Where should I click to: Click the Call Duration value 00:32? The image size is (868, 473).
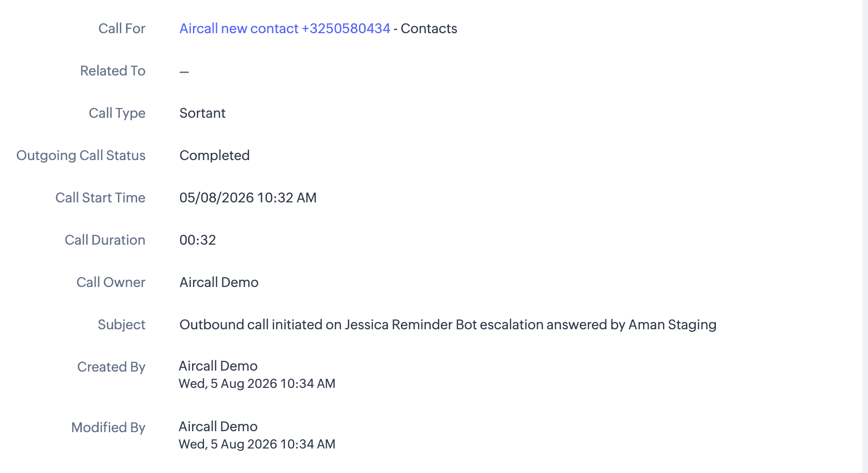tap(197, 240)
